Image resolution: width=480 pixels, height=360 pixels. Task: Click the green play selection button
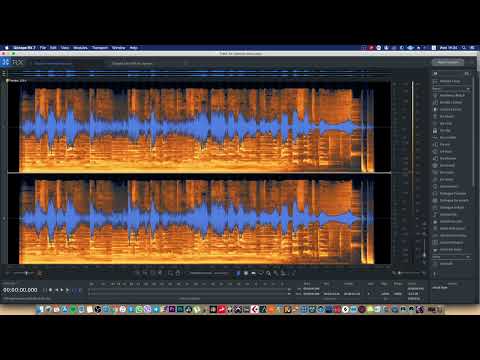click(68, 290)
